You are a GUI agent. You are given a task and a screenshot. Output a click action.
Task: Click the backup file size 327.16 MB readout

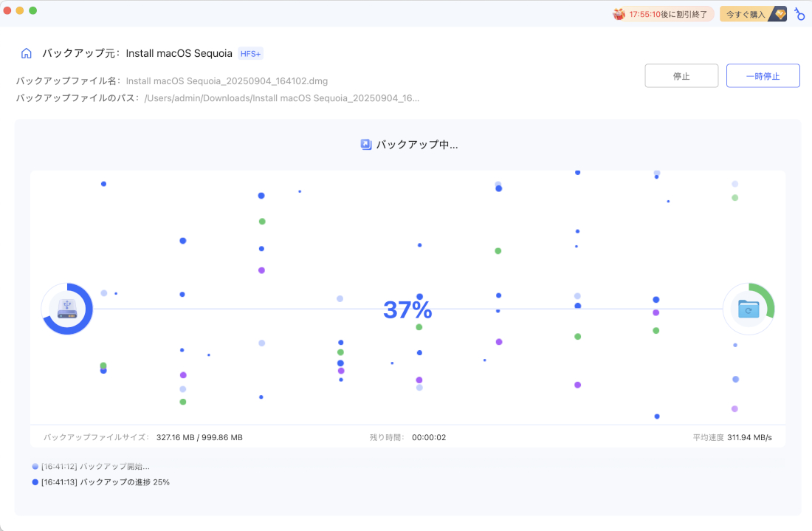[x=198, y=436]
